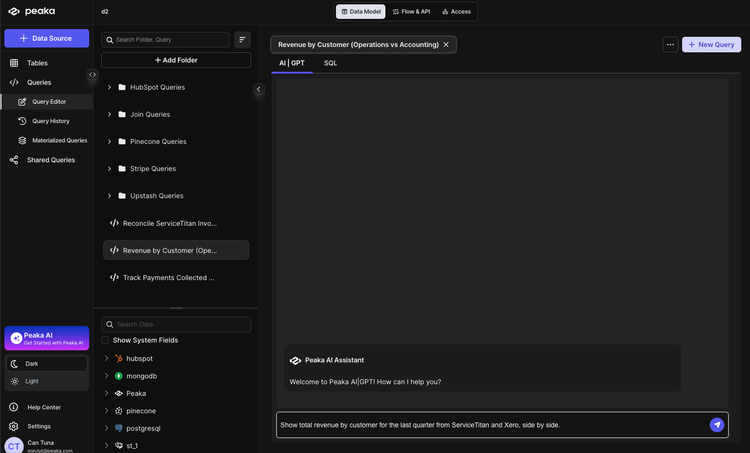Click the Tables grid icon

14,63
